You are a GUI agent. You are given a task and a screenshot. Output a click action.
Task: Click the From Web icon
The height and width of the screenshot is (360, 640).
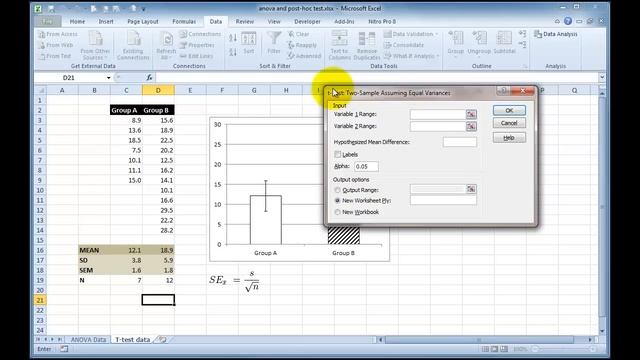click(42, 45)
